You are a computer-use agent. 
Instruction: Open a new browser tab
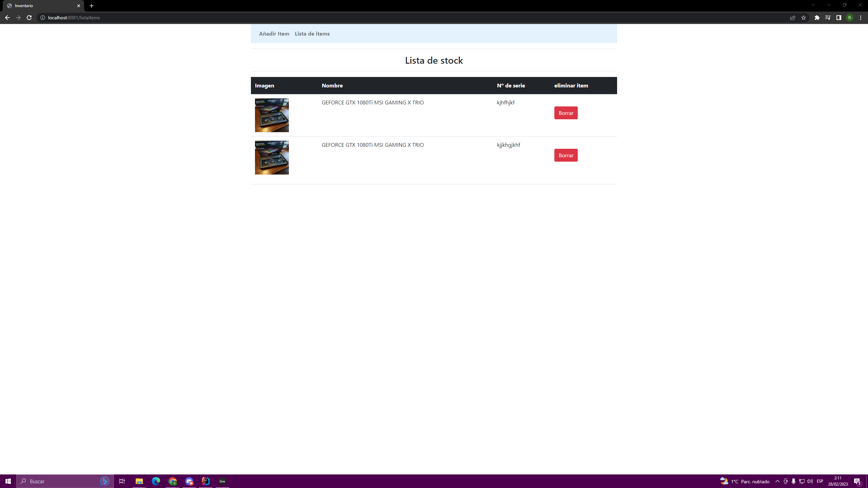click(x=92, y=6)
